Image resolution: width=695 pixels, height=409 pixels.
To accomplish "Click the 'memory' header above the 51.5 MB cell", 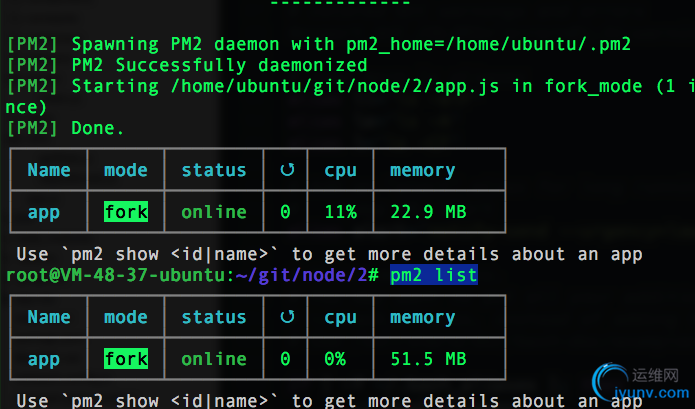I will click(422, 318).
